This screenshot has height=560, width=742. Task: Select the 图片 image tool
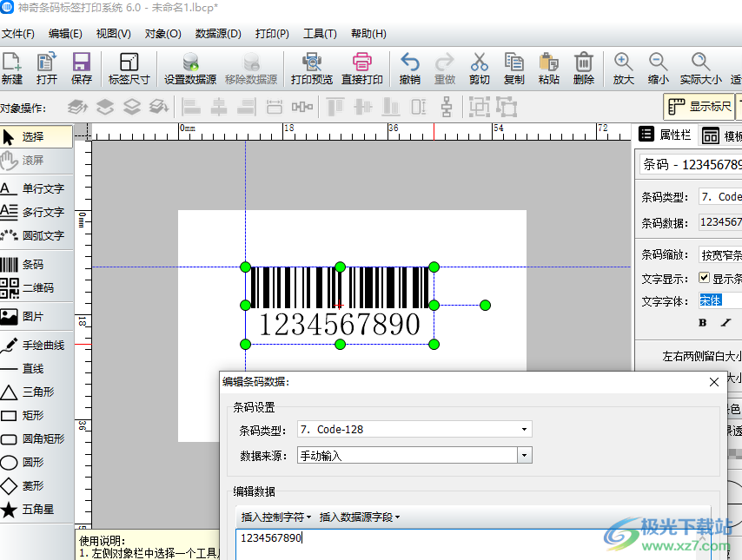tap(36, 316)
